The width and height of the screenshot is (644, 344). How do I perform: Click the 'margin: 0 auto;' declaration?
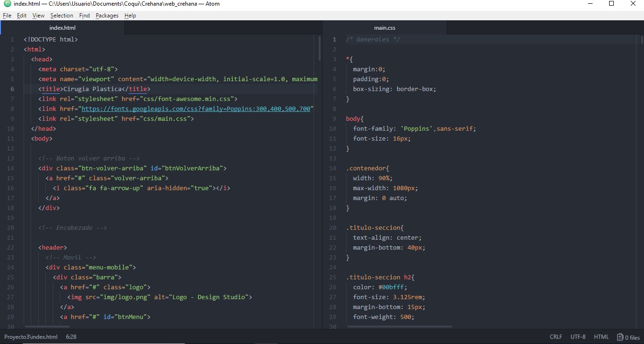point(380,198)
